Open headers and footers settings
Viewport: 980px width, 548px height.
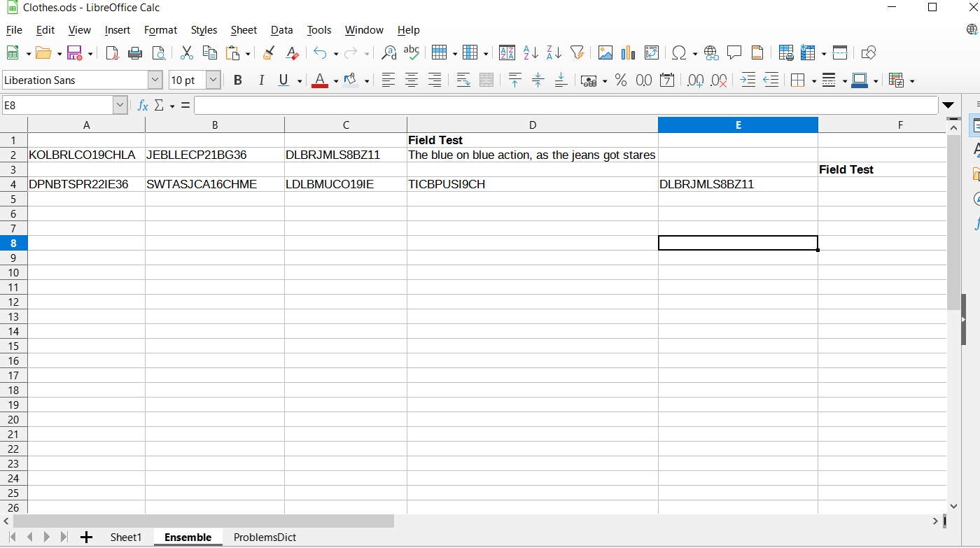757,52
